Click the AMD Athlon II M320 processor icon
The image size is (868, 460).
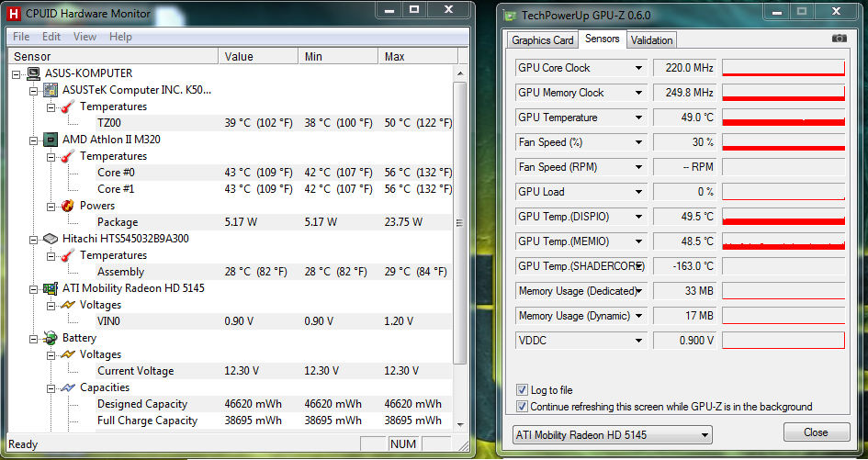pyautogui.click(x=51, y=140)
